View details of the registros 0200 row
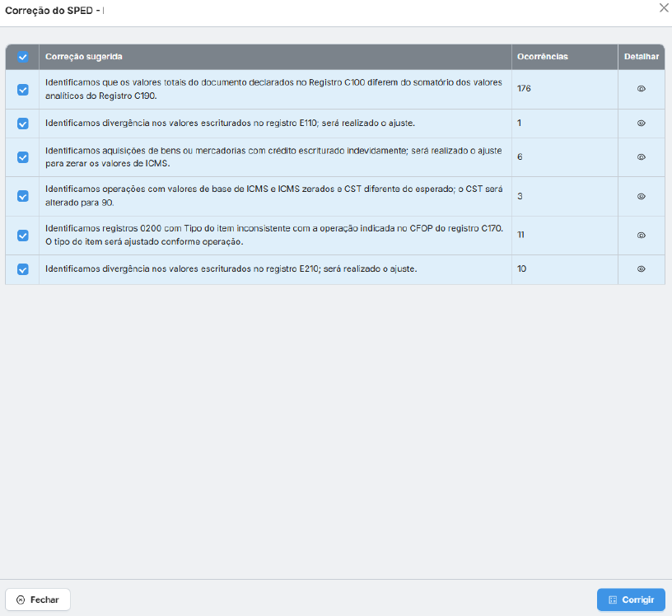 pos(641,236)
